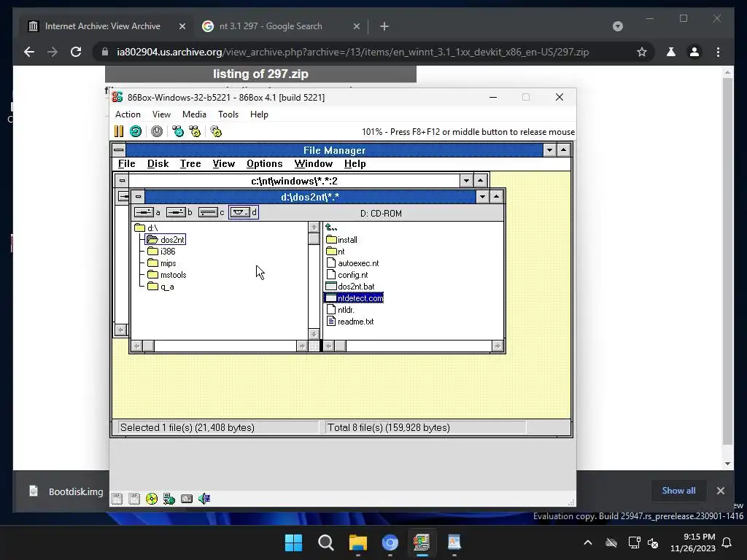Maximize File Manager with up arrow
Viewport: 747px width, 560px height.
(x=564, y=150)
